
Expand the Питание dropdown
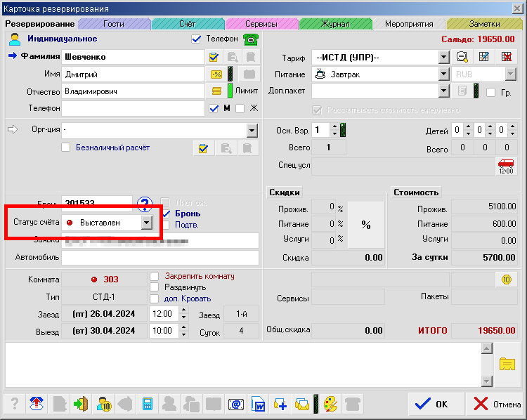tap(443, 74)
